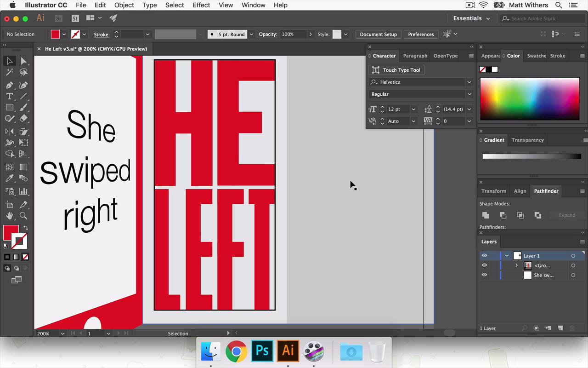588x368 pixels.
Task: Click target circle for She sw... layer
Action: coord(573,275)
